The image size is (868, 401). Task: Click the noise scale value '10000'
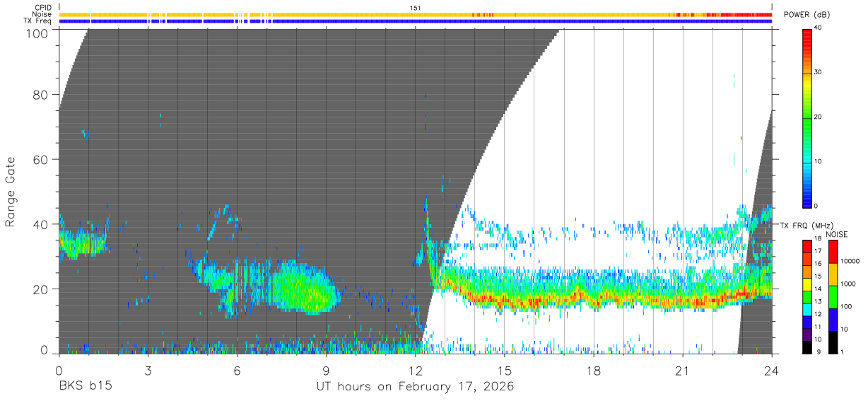850,261
